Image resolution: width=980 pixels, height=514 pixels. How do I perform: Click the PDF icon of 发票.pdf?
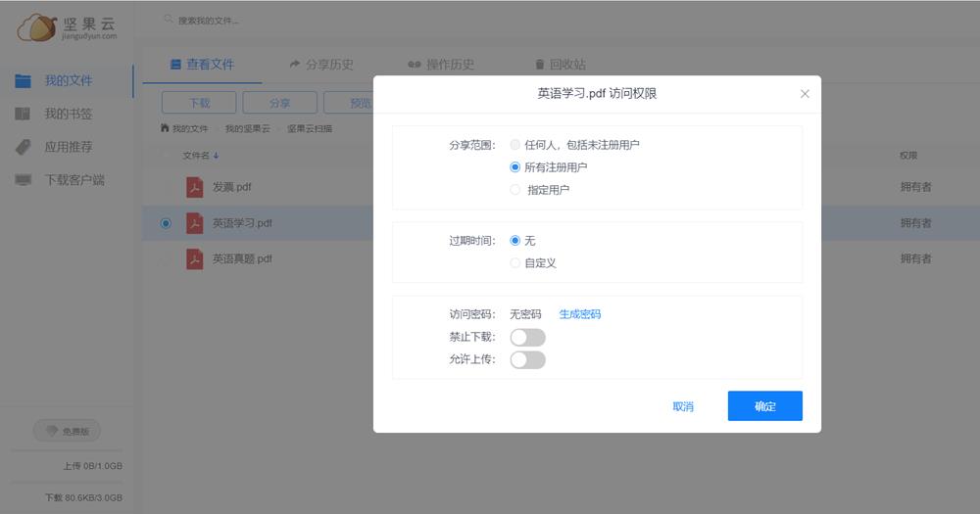194,187
